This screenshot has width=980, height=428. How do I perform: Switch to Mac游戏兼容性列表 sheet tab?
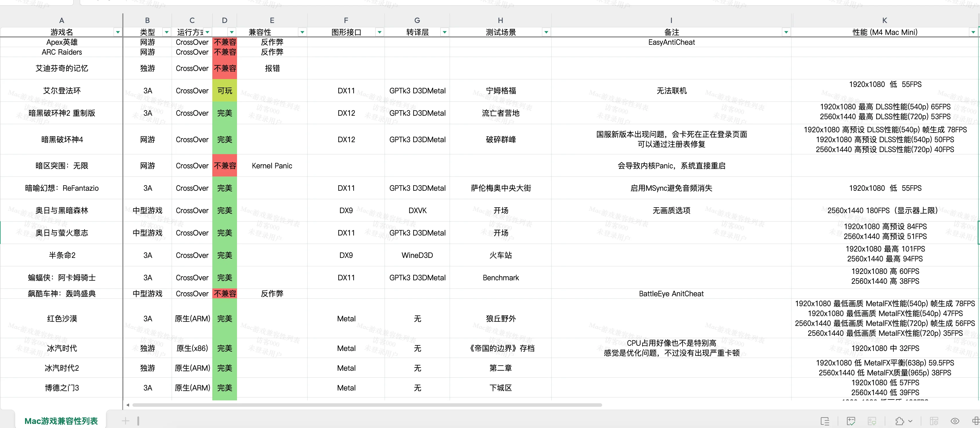coord(61,421)
